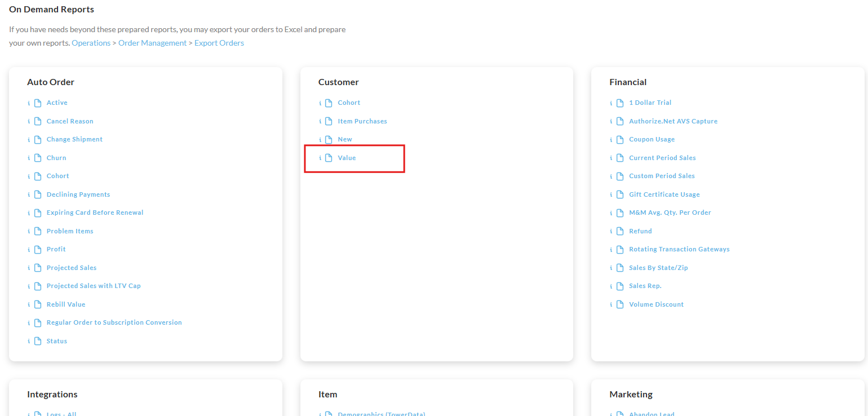Image resolution: width=868 pixels, height=416 pixels.
Task: Open the Churn report link
Action: [x=56, y=158]
